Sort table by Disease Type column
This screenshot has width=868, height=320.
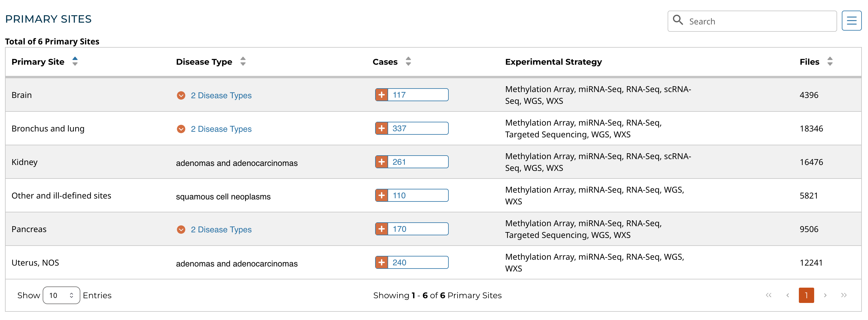(x=243, y=61)
